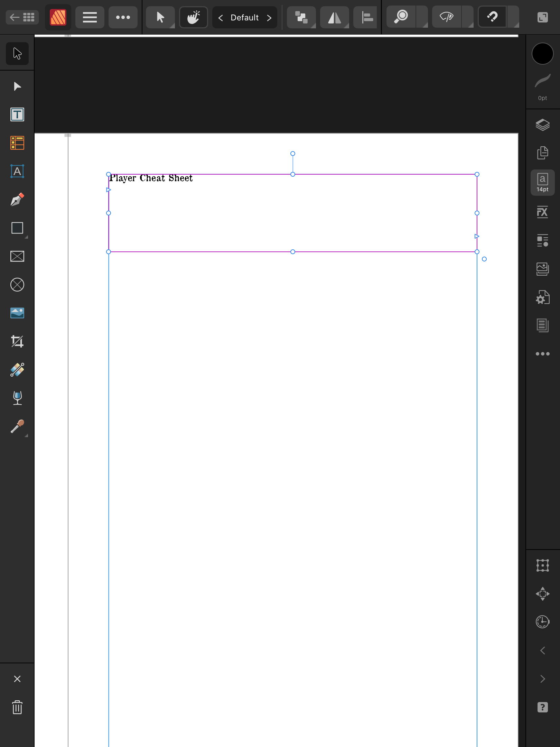Click the text flow-in triangle on left edge
This screenshot has width=560, height=747.
(109, 190)
